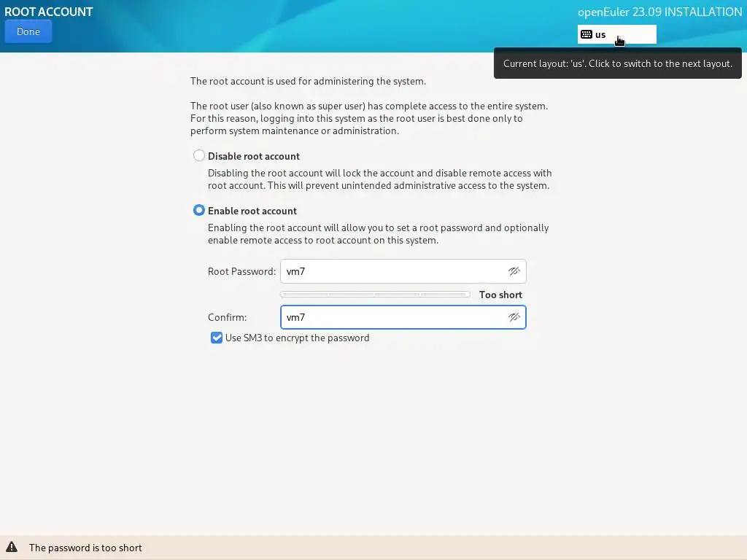Click the warning triangle icon in bottom bar
The width and height of the screenshot is (747, 560).
click(12, 547)
